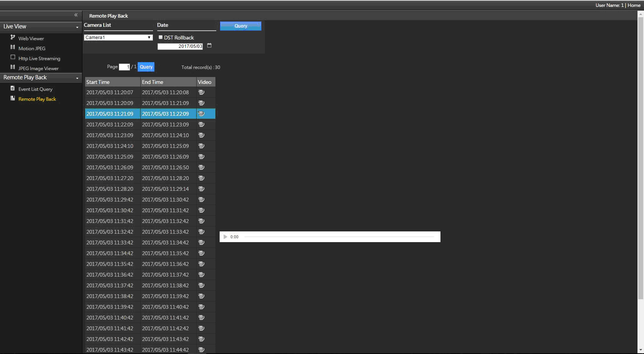Play video for recording starting 11:33:42
Viewport: 644px width, 354px height.
click(201, 243)
